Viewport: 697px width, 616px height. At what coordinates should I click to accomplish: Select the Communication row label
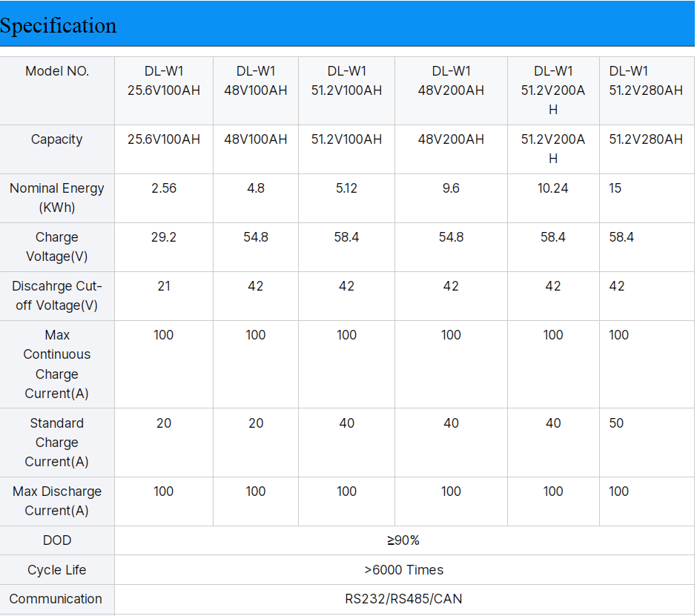pyautogui.click(x=56, y=599)
